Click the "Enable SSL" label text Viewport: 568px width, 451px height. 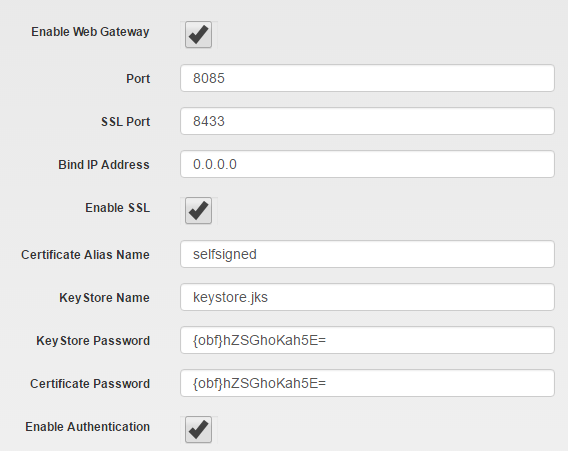pyautogui.click(x=117, y=208)
